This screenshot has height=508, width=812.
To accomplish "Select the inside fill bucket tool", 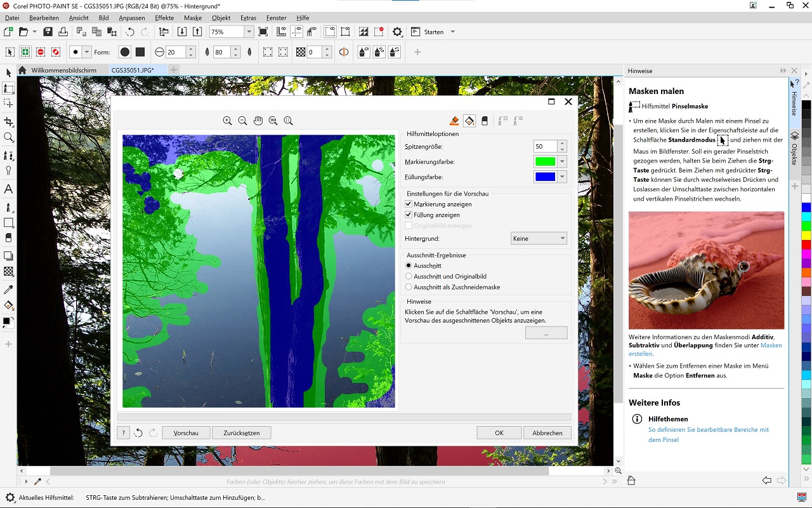I will point(469,121).
